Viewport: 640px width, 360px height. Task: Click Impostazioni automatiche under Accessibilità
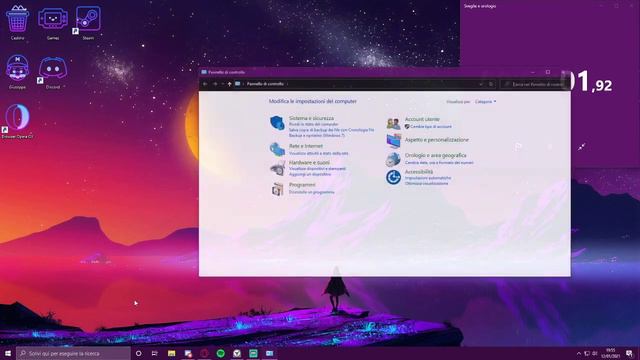428,178
